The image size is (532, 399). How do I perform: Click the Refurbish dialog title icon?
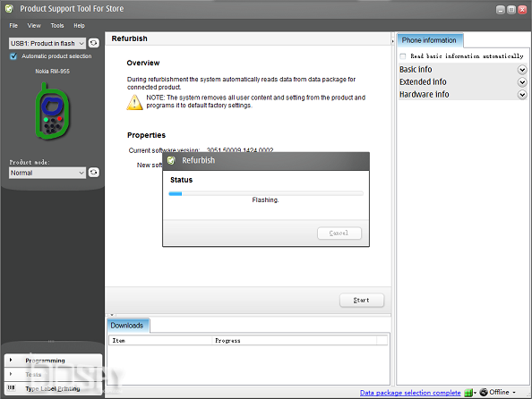[171, 160]
